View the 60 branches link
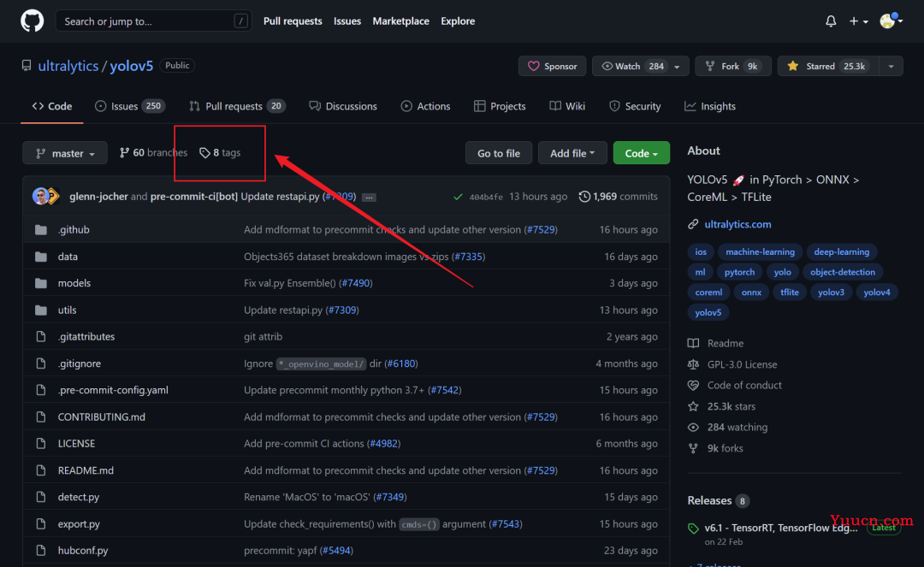 coord(153,152)
